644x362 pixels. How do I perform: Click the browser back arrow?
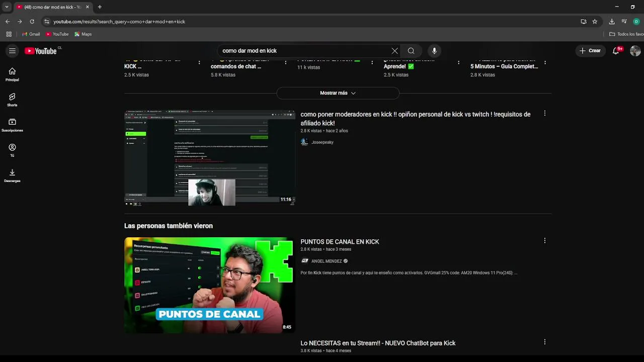point(7,22)
